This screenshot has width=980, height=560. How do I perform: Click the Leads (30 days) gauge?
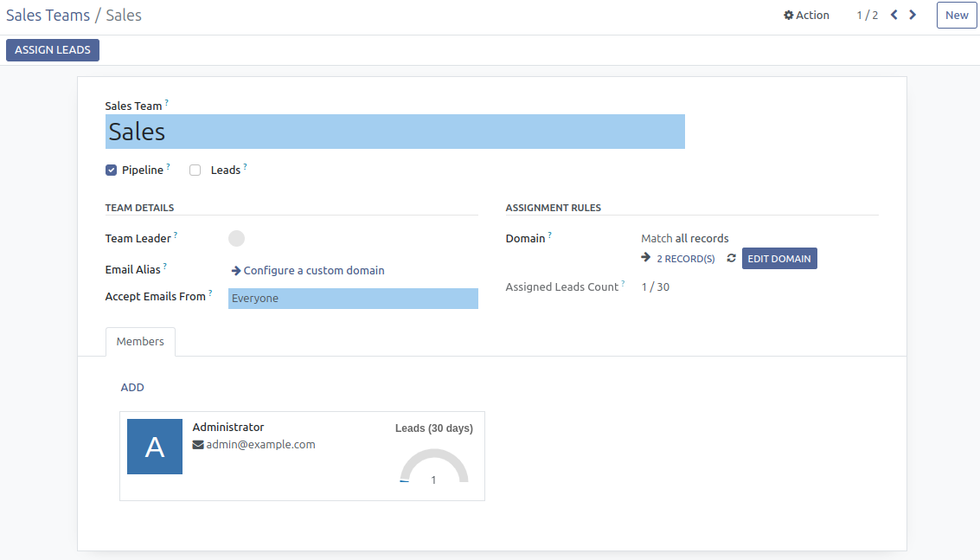point(433,466)
